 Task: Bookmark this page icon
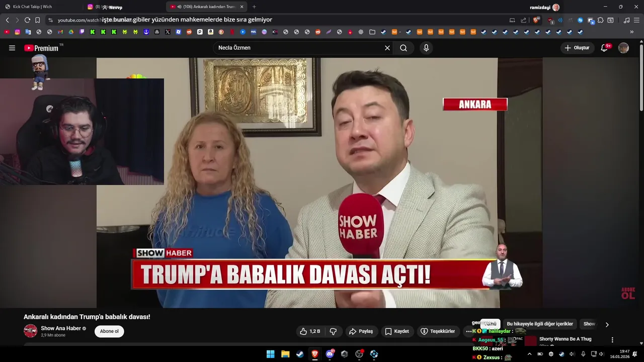click(x=37, y=20)
